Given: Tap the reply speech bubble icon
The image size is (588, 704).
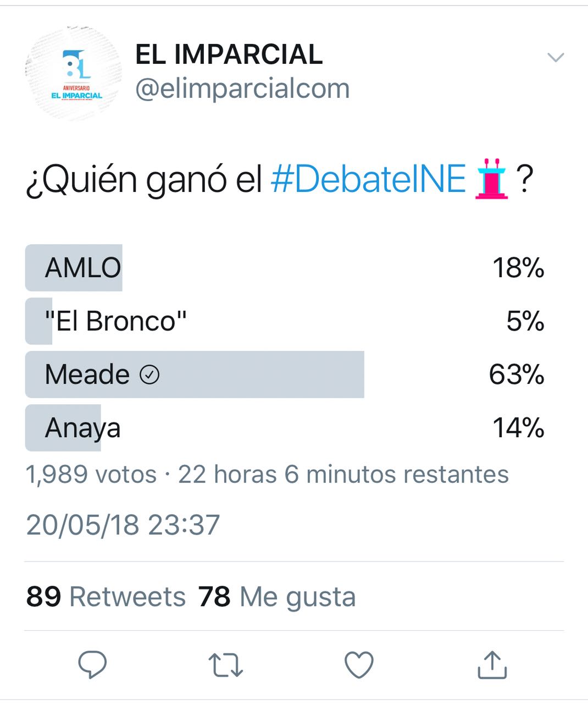Looking at the screenshot, I should pyautogui.click(x=92, y=664).
